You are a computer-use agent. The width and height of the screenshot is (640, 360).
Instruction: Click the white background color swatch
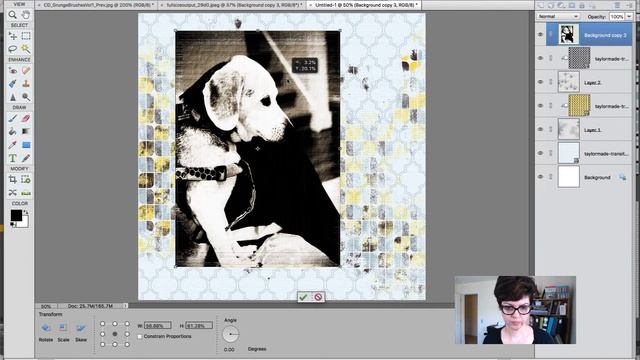coord(25,223)
